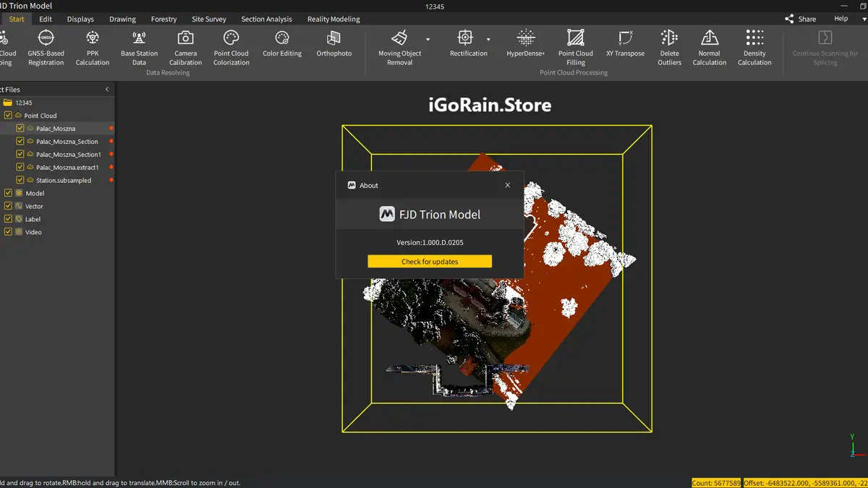Open the Help menu
The width and height of the screenshot is (868, 488).
point(841,19)
